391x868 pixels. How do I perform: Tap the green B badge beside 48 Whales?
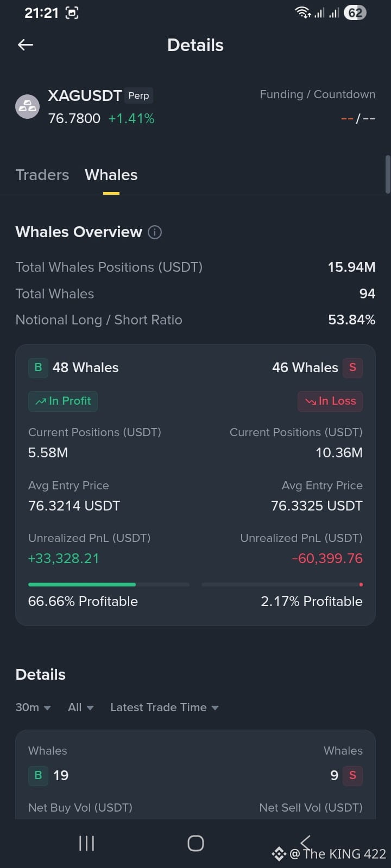coord(38,367)
